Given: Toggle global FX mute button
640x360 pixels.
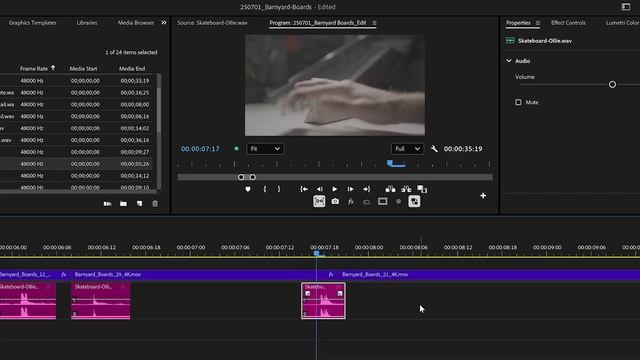Looking at the screenshot, I should point(351,201).
